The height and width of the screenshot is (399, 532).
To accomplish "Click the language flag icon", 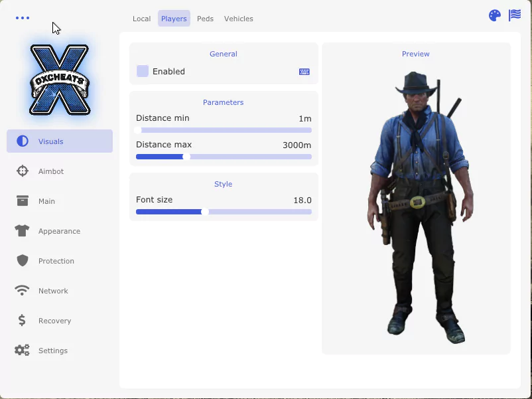I will (x=515, y=15).
